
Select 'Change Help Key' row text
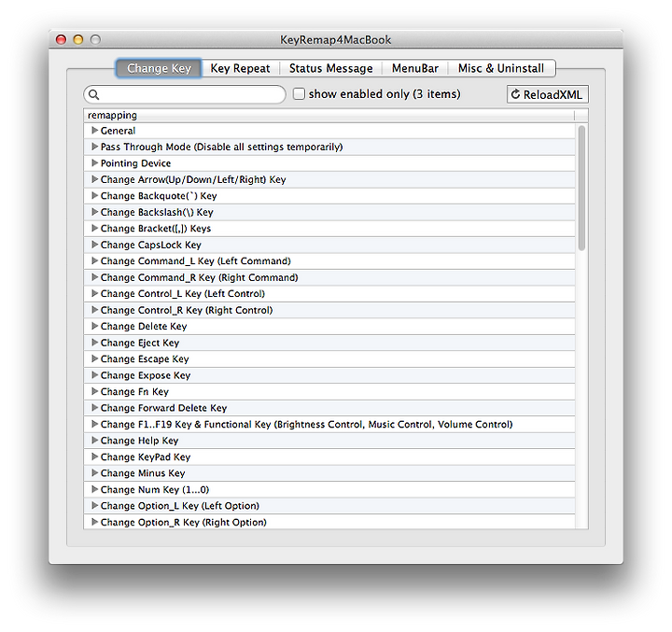pyautogui.click(x=139, y=441)
